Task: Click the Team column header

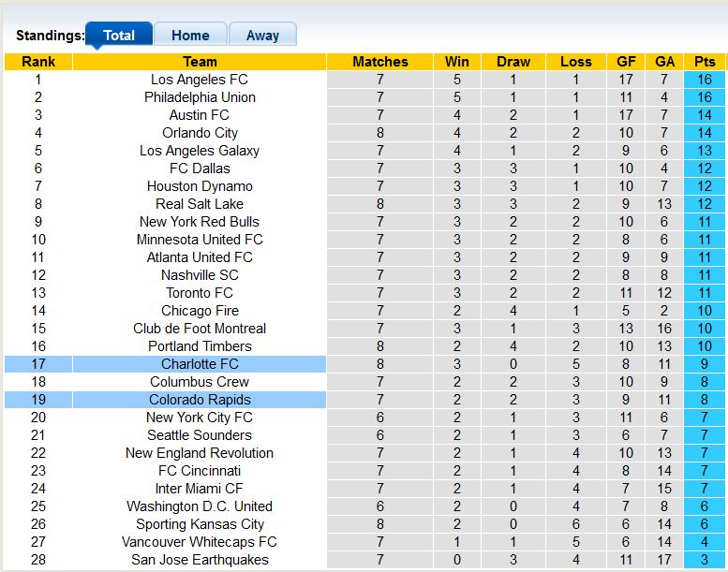Action: [x=200, y=62]
